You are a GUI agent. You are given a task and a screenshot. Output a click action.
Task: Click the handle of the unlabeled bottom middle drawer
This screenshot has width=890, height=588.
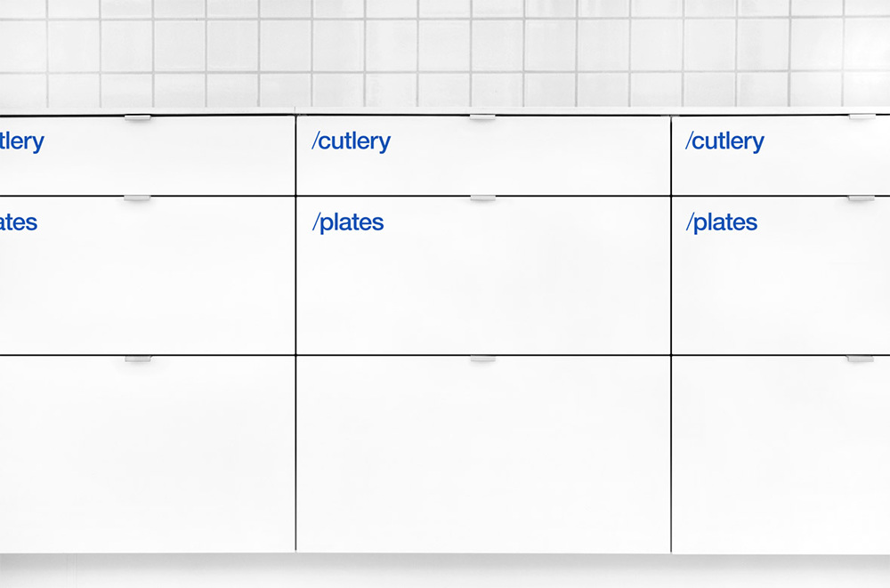482,358
